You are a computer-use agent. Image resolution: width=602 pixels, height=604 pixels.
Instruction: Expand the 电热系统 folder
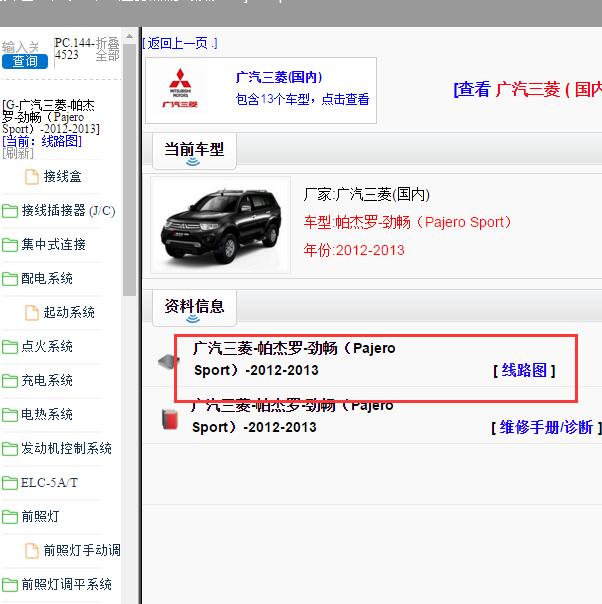[x=47, y=414]
